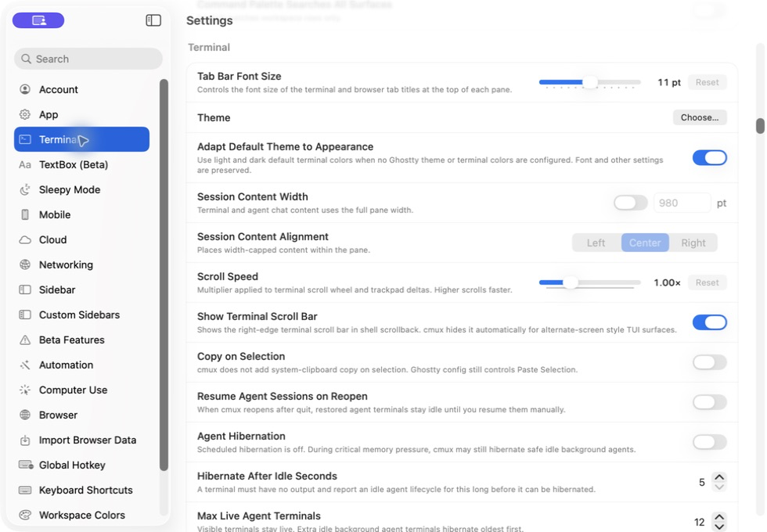Go to TextBox (Beta) settings
This screenshot has height=532, width=767.
click(81, 165)
